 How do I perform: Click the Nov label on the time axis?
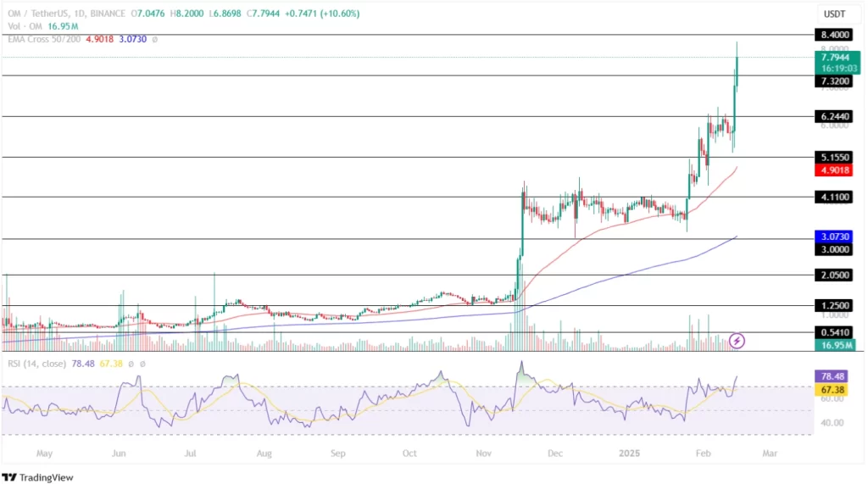(483, 453)
